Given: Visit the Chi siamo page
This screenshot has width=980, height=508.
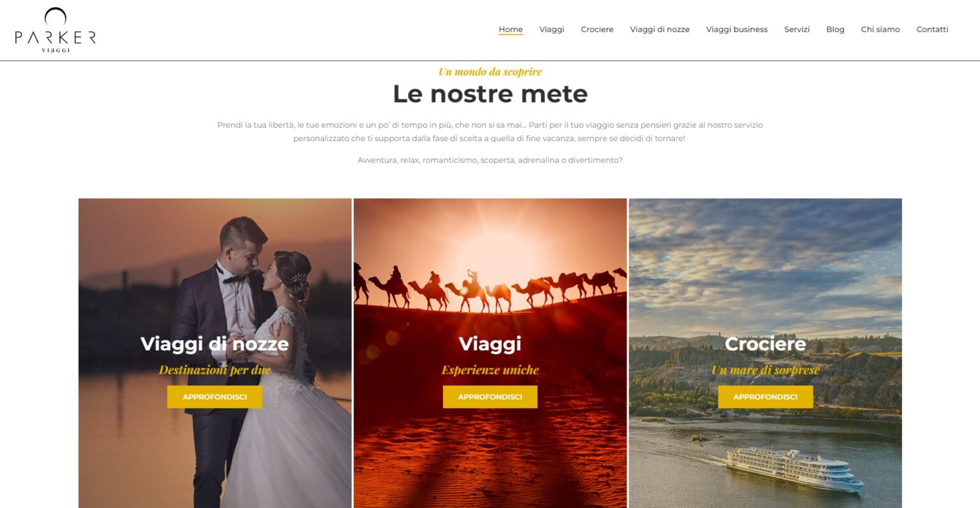Looking at the screenshot, I should coord(880,29).
